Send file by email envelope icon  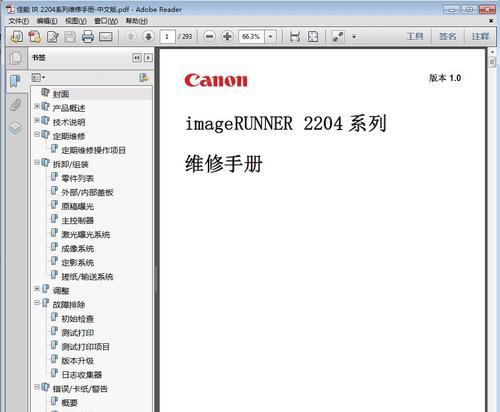coord(106,36)
